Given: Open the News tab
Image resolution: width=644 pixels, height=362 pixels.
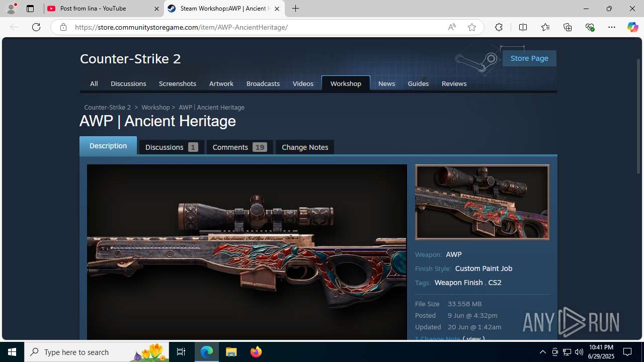Looking at the screenshot, I should pyautogui.click(x=386, y=83).
